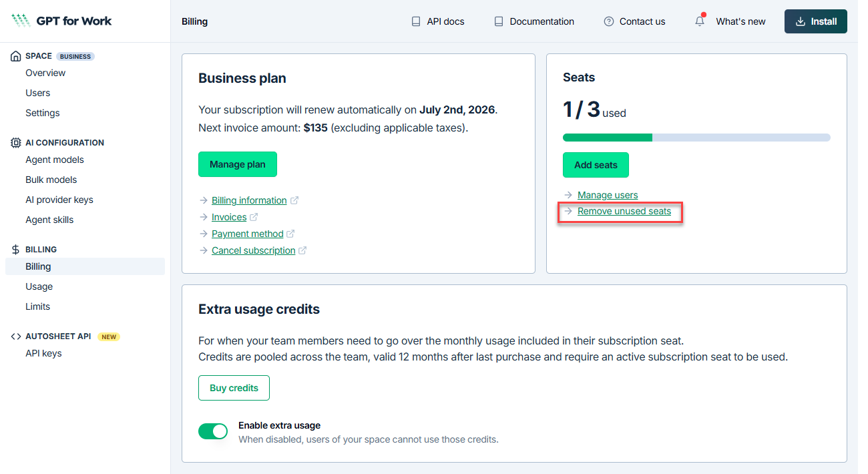This screenshot has width=868, height=474.
Task: Click the renewal date July 2nd, 2026
Action: click(457, 109)
